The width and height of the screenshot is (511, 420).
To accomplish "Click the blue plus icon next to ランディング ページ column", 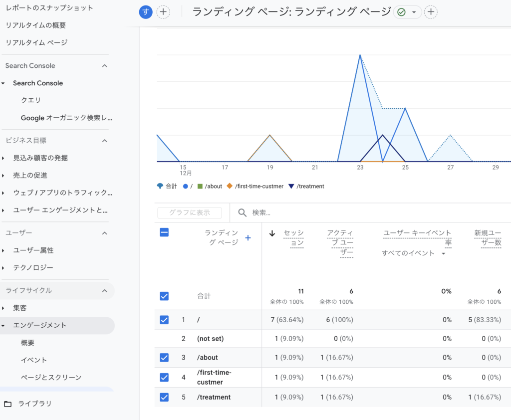I will tap(248, 238).
